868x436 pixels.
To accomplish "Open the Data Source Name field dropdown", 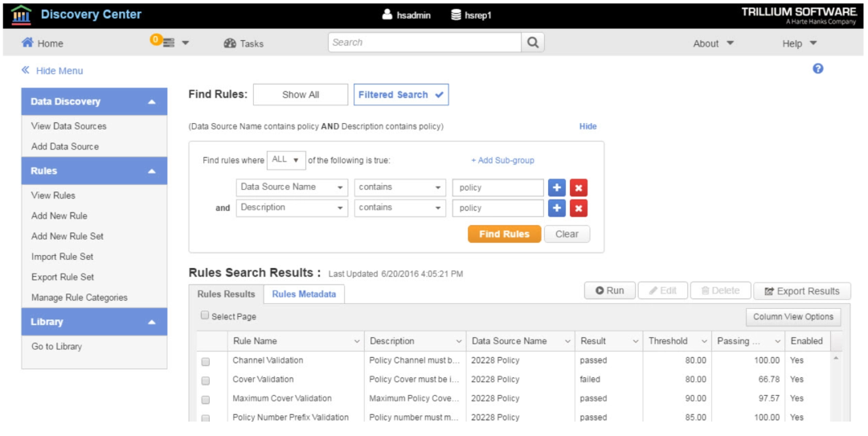I will [292, 187].
